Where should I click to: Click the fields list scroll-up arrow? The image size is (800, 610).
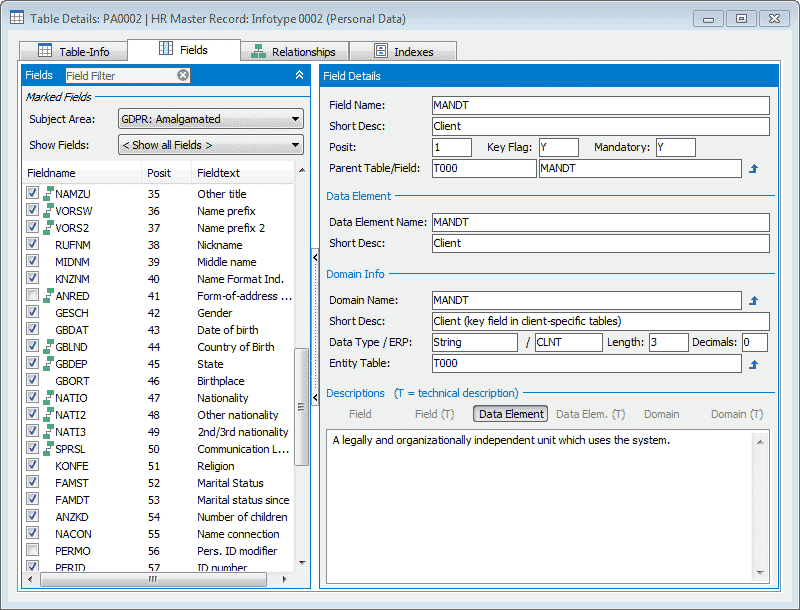click(302, 170)
